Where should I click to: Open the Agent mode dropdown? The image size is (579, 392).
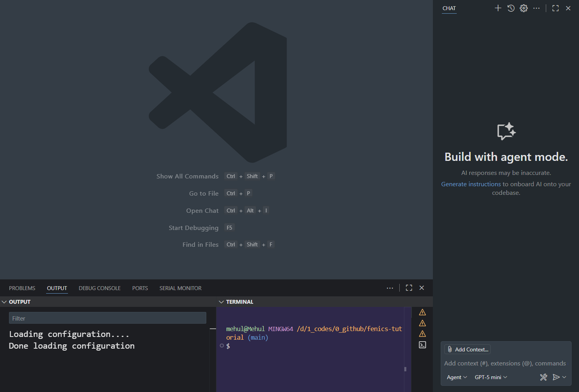[x=457, y=377]
